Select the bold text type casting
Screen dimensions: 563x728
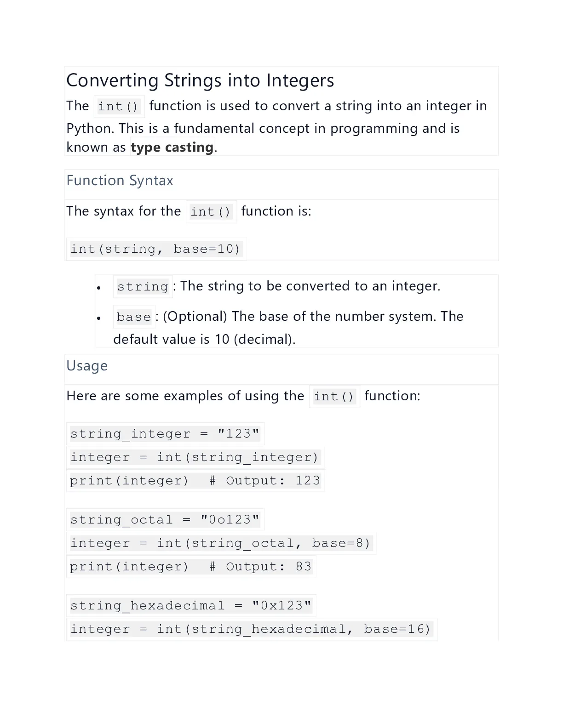[x=172, y=147]
